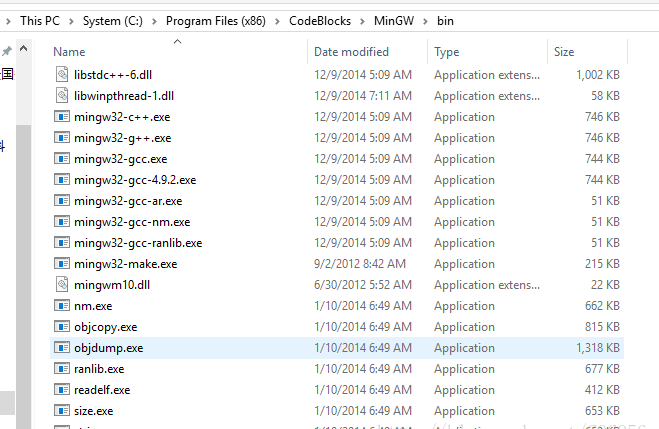Click the ranlib.exe application icon

62,368
